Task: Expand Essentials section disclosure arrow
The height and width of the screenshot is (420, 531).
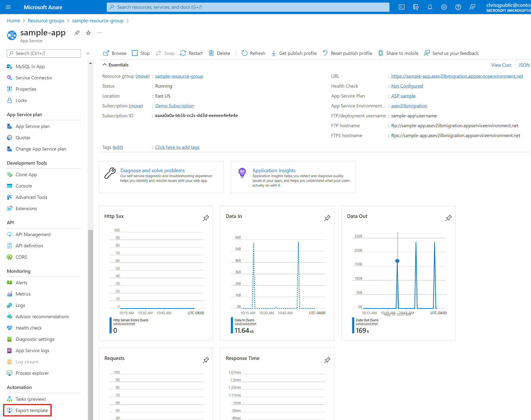Action: click(x=104, y=65)
